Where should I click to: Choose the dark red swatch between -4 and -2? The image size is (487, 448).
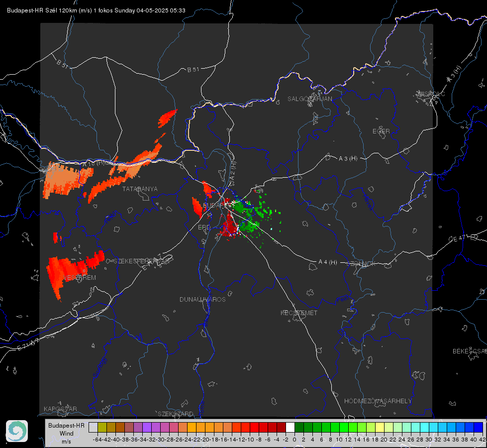(x=281, y=427)
